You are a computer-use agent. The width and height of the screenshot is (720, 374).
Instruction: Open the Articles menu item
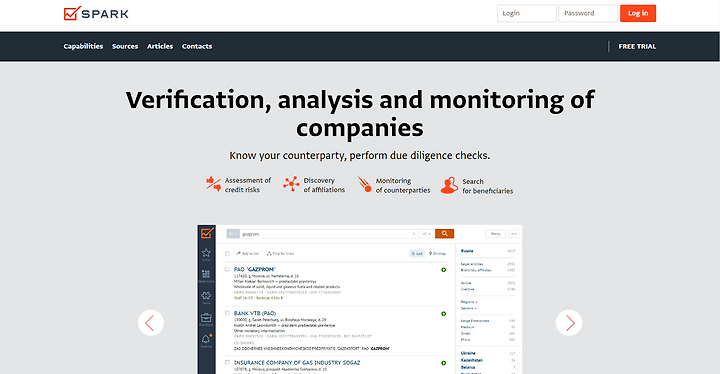tap(160, 46)
